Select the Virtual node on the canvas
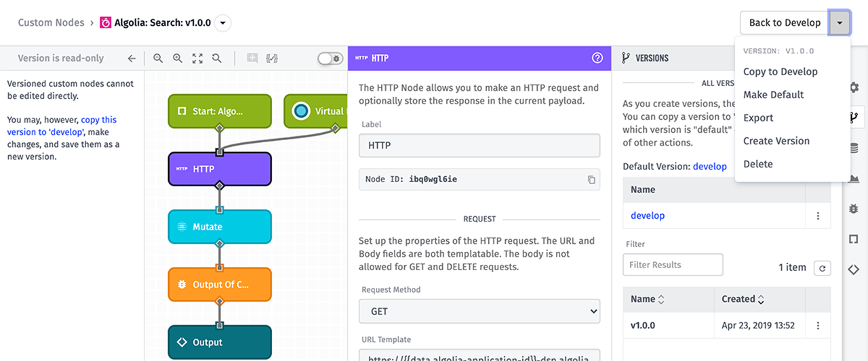Image resolution: width=868 pixels, height=361 pixels. (316, 111)
